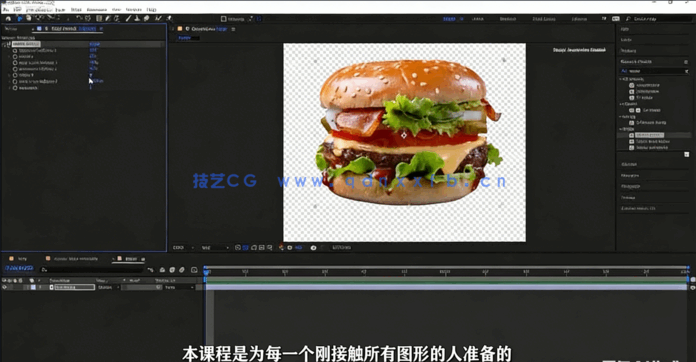
Task: Switch to the Small Screen workspace
Action: [544, 19]
